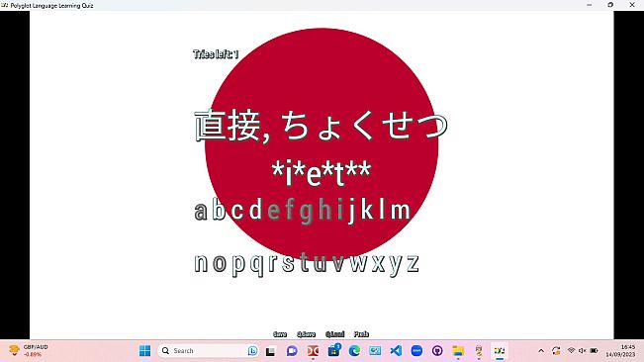The image size is (644, 362).
Task: Open Visual Studio Code from the taskbar
Action: [396, 351]
